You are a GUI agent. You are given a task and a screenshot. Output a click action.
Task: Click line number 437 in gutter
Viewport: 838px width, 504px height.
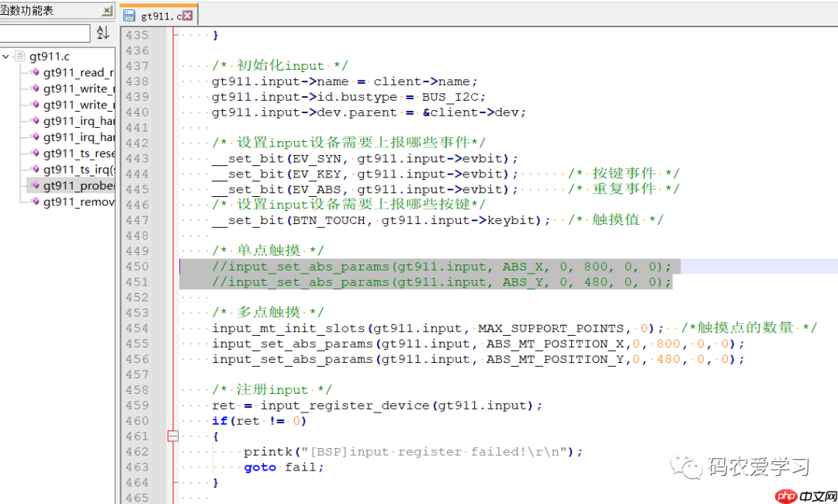(137, 66)
